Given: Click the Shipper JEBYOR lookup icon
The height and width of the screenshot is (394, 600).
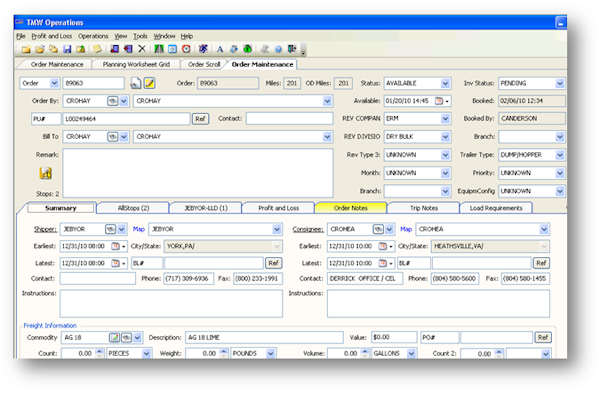Looking at the screenshot, I should [111, 229].
